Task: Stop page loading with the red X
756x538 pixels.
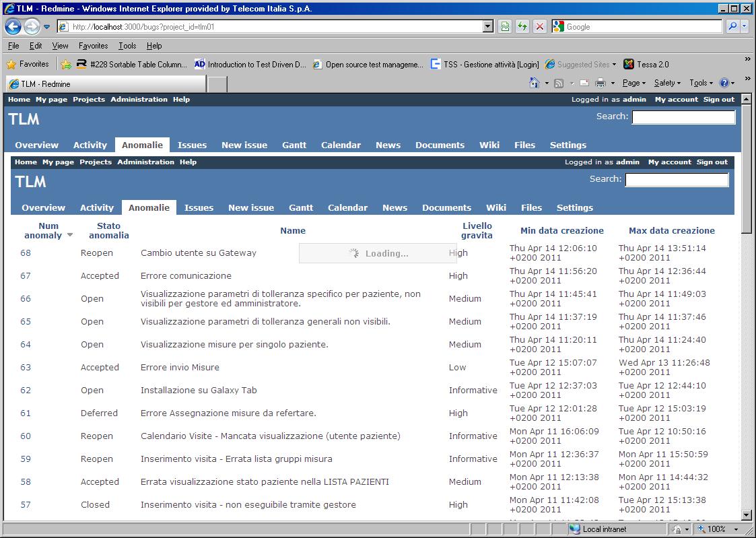Action: click(539, 27)
